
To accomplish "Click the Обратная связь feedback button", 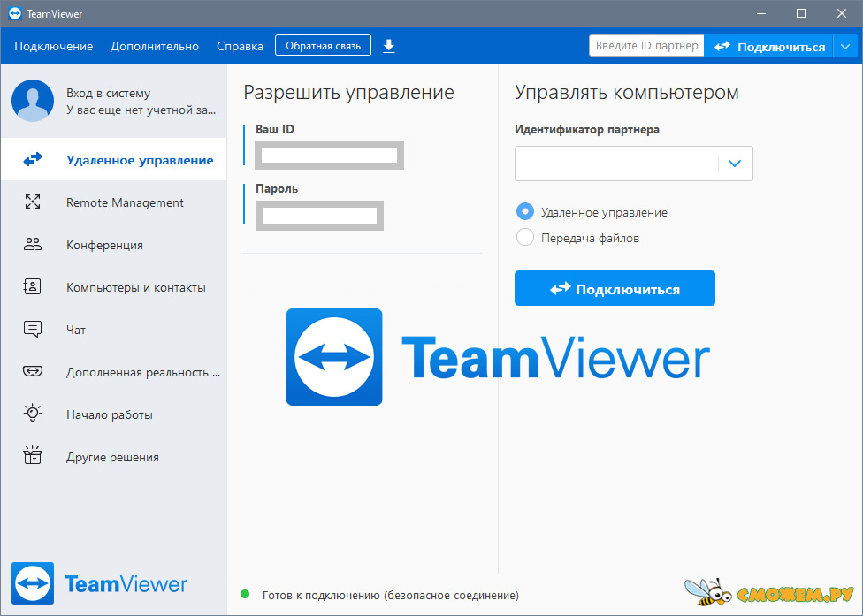I will 323,46.
